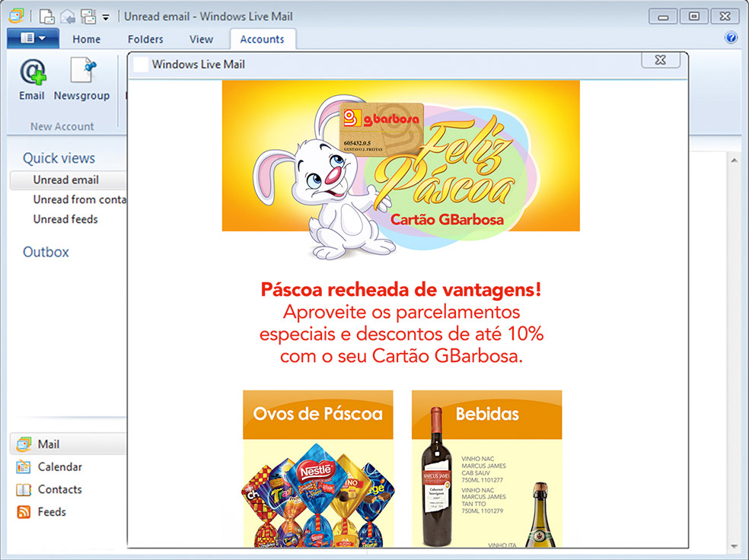The image size is (749, 560).
Task: Click the Quick views heading
Action: [59, 158]
